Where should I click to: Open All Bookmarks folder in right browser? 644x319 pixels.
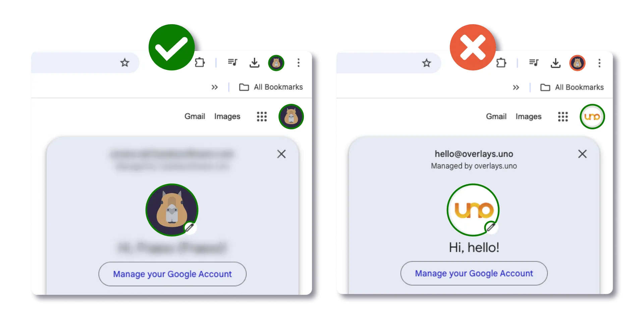572,88
